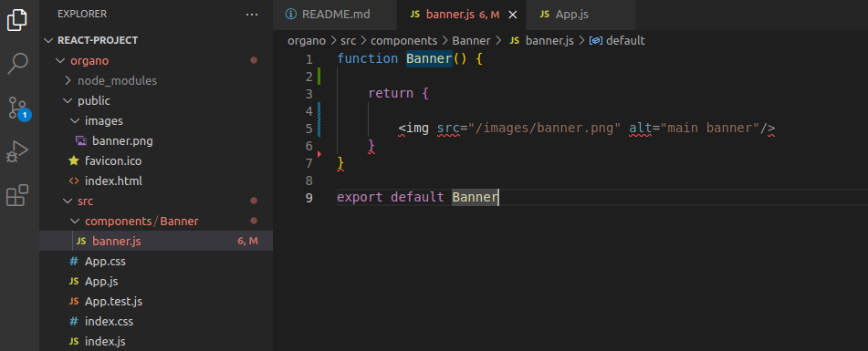868x351 pixels.
Task: Switch to the App.js tab
Action: [580, 15]
